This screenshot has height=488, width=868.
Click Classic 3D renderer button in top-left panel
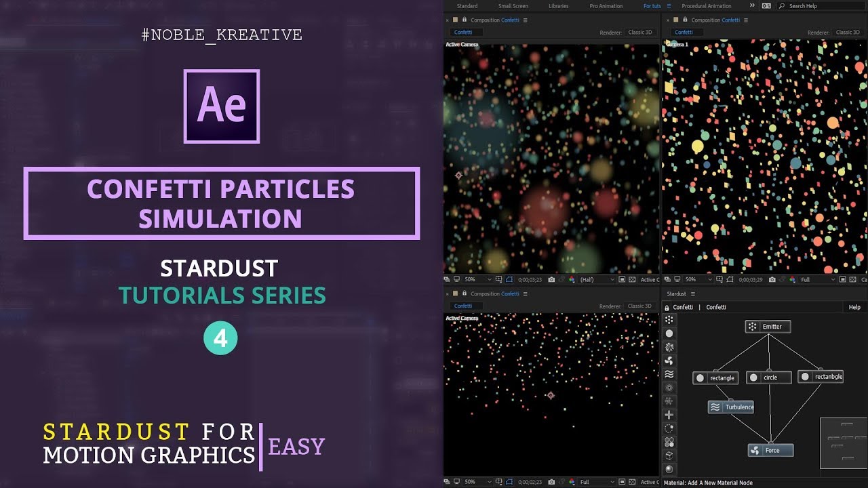pos(639,32)
